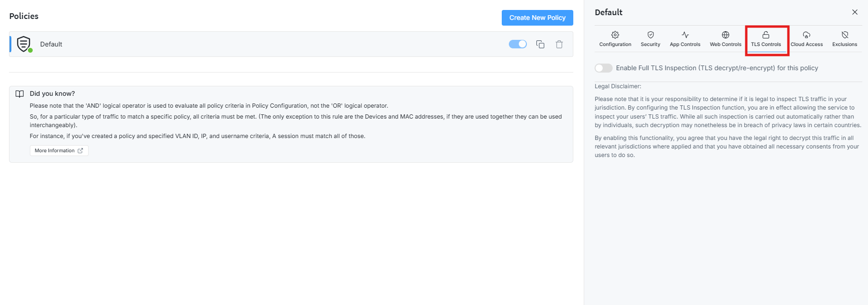Select the Default policy row name
868x305 pixels.
click(51, 44)
